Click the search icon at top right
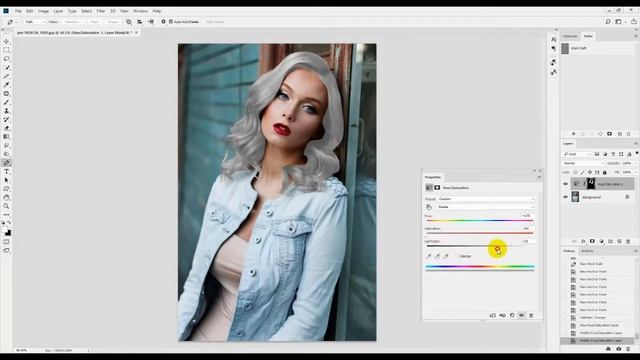This screenshot has height=360, width=640. pos(608,22)
